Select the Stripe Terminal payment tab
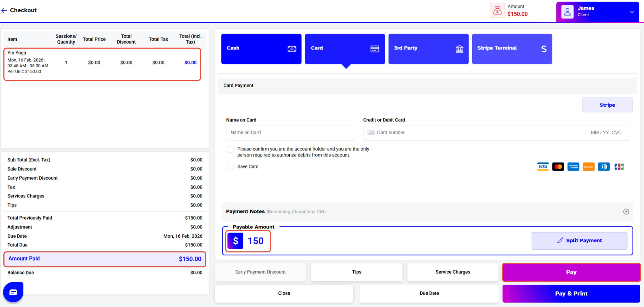Image resolution: width=644 pixels, height=307 pixels. (x=512, y=49)
